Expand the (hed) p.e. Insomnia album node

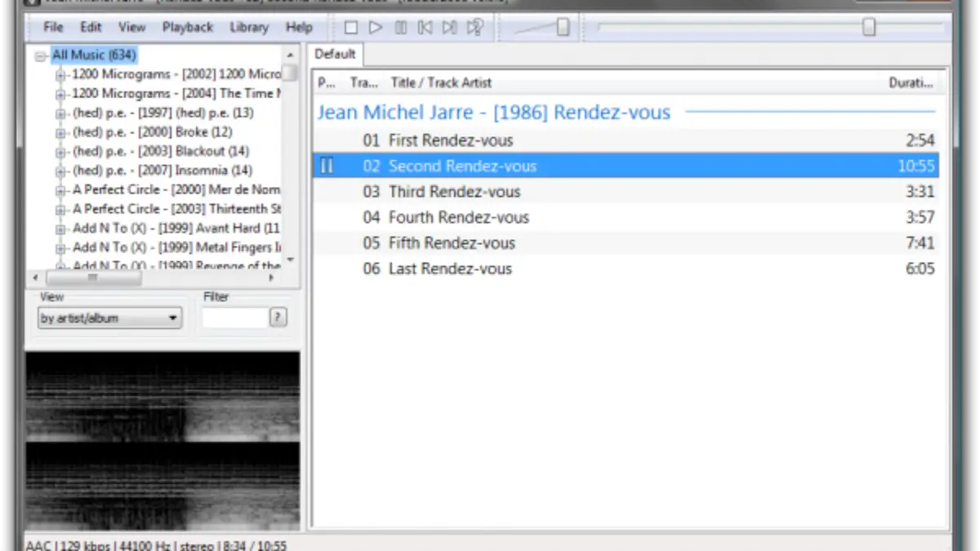(60, 171)
